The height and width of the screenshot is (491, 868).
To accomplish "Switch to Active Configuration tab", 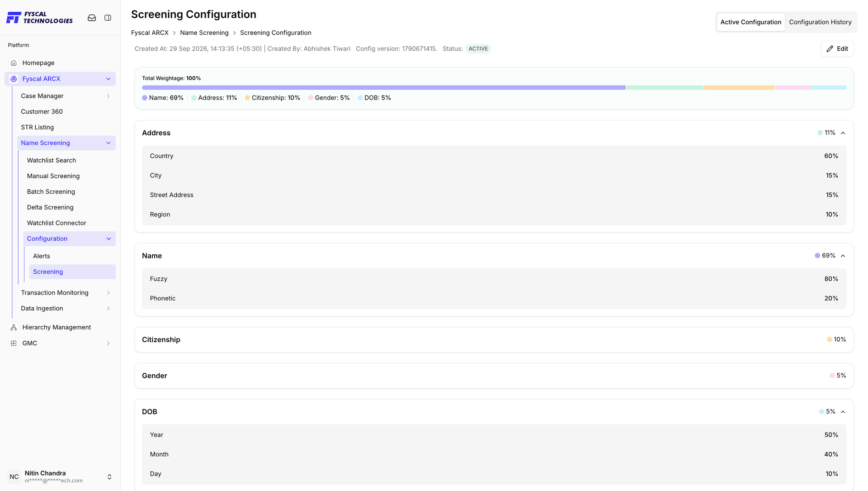I will [750, 22].
